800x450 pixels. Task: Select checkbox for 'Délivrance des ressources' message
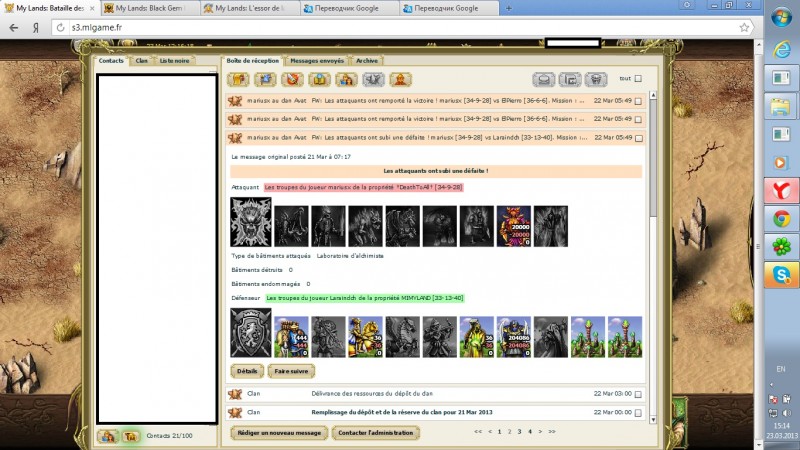(639, 394)
